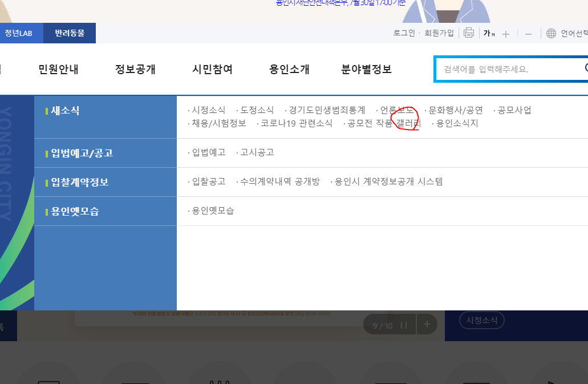588x384 pixels.
Task: Switch to the 청년LAB tab
Action: 18,33
